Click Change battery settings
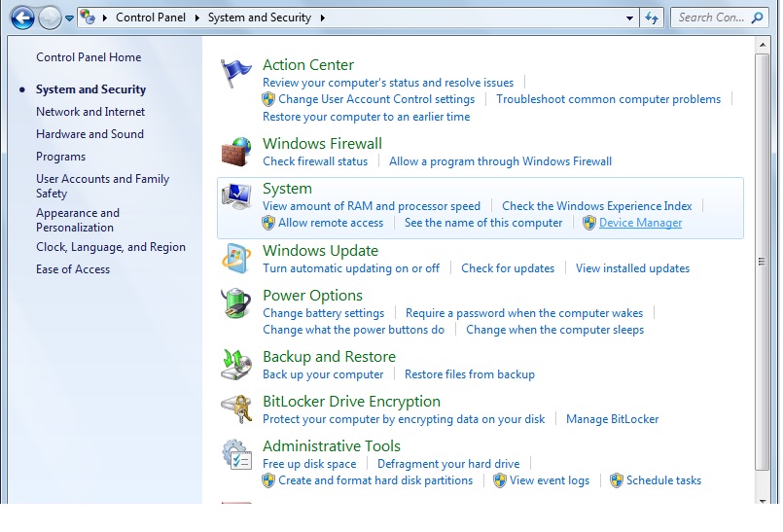 click(324, 313)
